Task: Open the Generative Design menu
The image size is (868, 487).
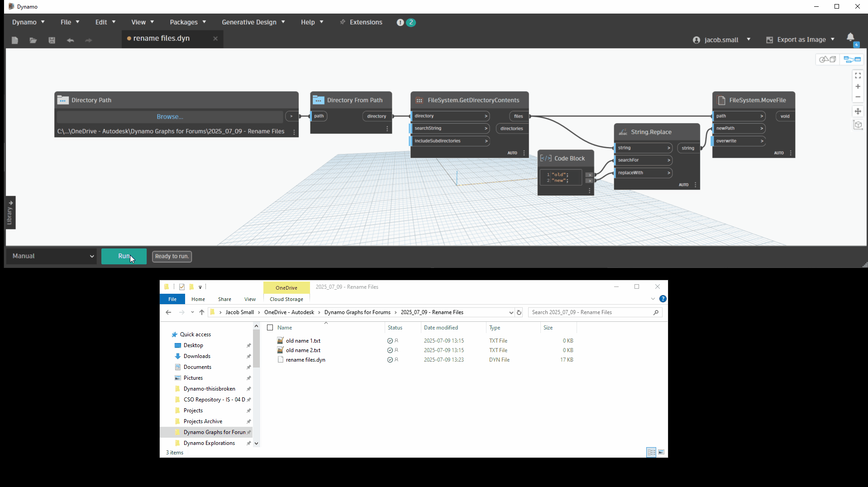Action: click(253, 22)
